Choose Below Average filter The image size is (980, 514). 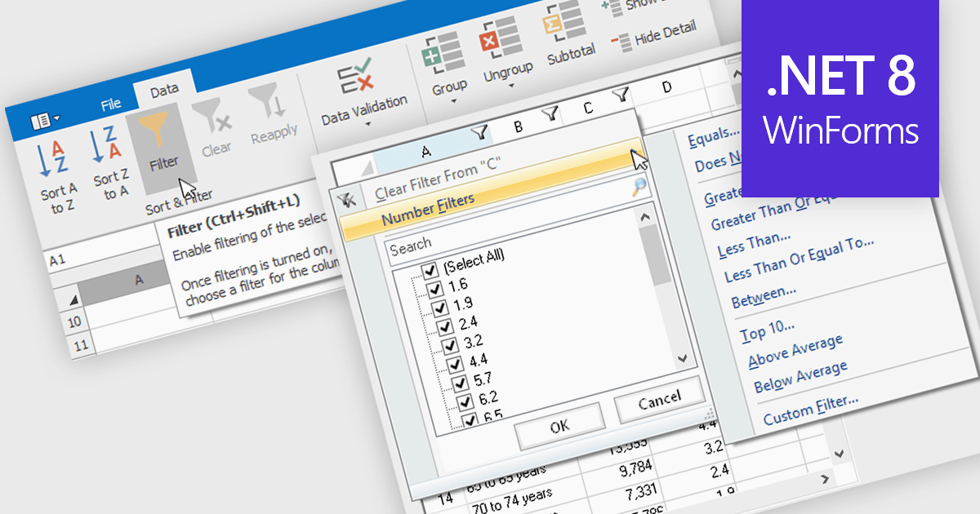point(800,377)
